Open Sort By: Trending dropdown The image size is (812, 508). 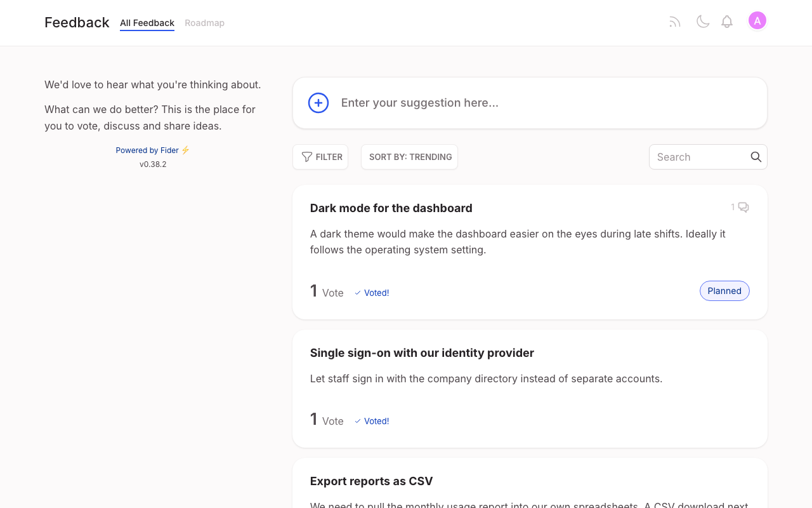tap(409, 157)
